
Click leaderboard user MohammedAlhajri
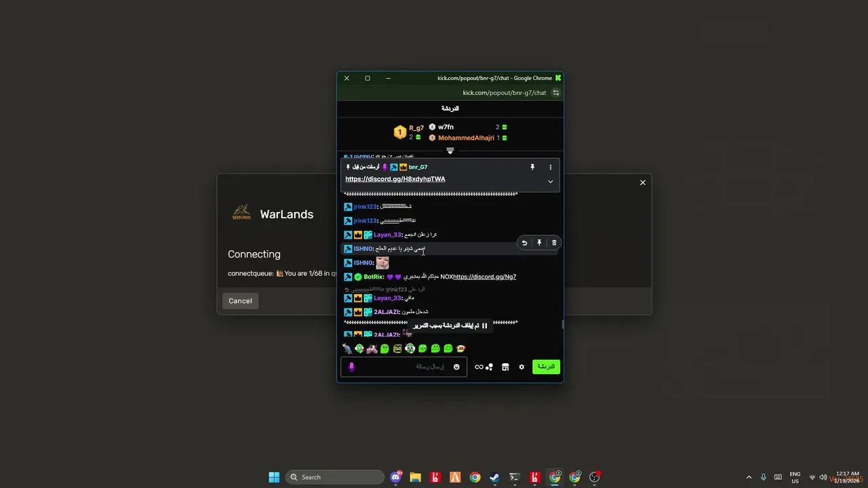pos(466,138)
